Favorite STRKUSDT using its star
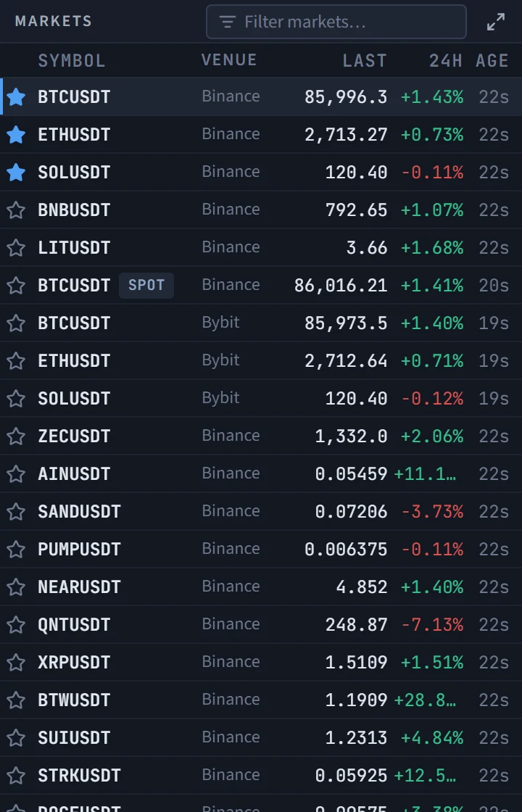The image size is (522, 812). point(16,775)
